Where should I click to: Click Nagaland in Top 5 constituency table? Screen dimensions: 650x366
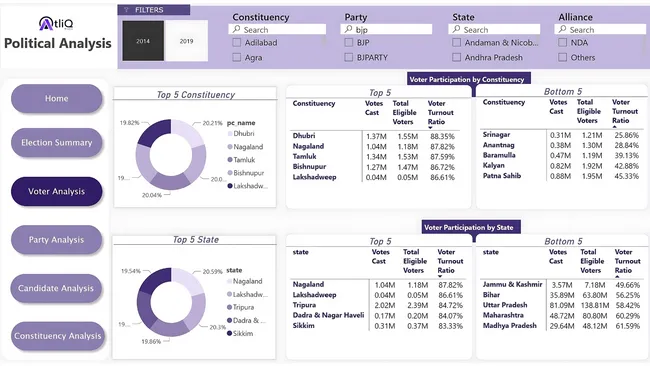coord(308,146)
